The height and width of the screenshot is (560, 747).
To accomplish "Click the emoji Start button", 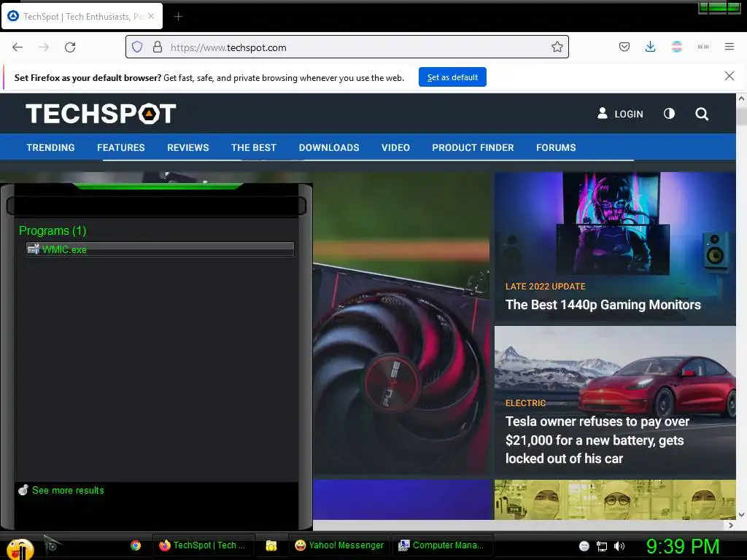I will [x=20, y=548].
